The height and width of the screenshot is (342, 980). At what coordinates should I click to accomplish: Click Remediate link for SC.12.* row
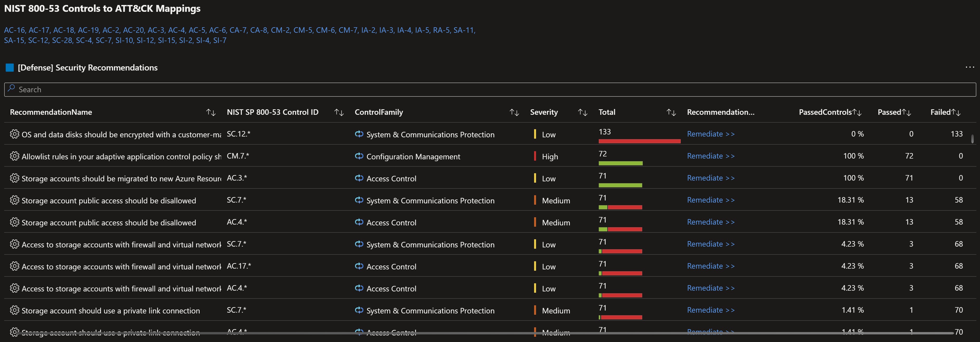pyautogui.click(x=711, y=134)
